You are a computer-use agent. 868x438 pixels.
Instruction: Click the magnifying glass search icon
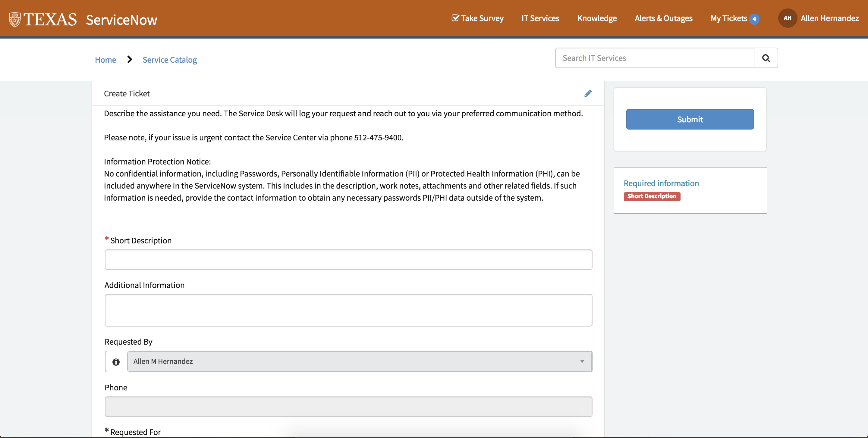(x=766, y=58)
